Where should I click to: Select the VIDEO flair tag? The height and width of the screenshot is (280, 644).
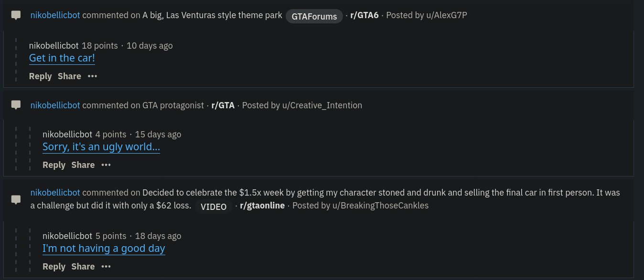coord(214,207)
